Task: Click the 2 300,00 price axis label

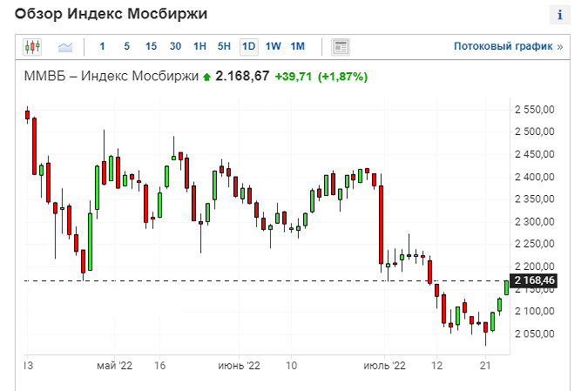Action: pyautogui.click(x=534, y=221)
